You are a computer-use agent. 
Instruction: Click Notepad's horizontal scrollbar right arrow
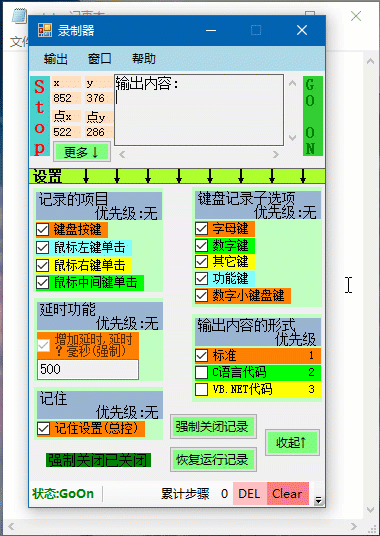tap(353, 526)
